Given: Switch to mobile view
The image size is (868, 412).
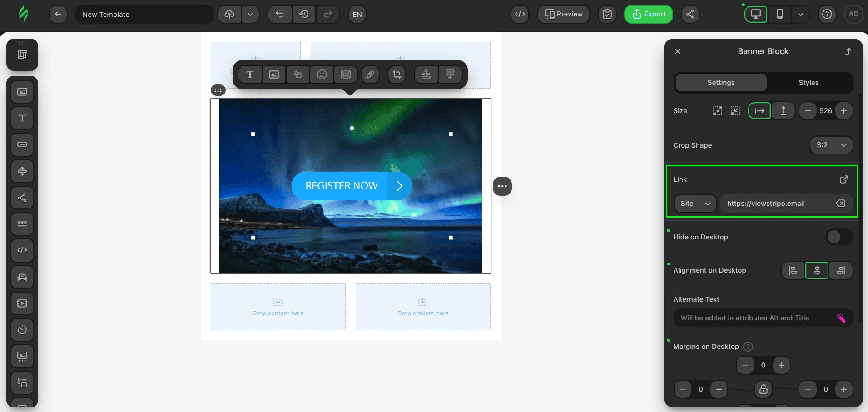Looking at the screenshot, I should coord(780,14).
